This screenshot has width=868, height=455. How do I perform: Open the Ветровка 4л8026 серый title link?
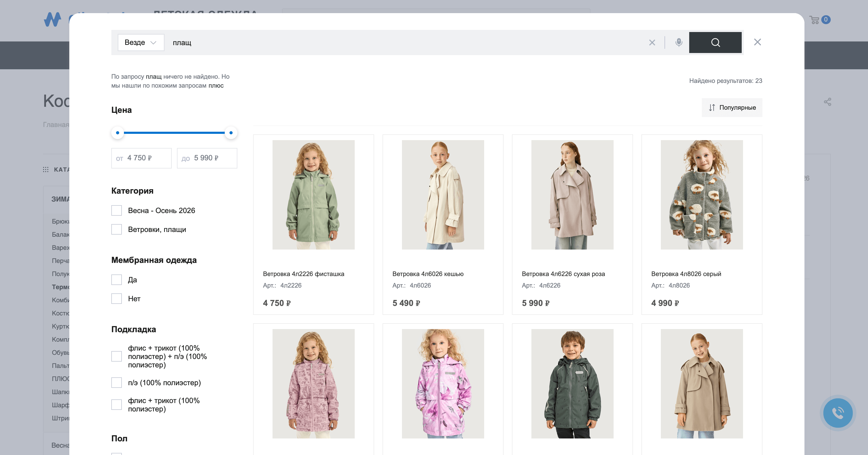click(x=686, y=274)
